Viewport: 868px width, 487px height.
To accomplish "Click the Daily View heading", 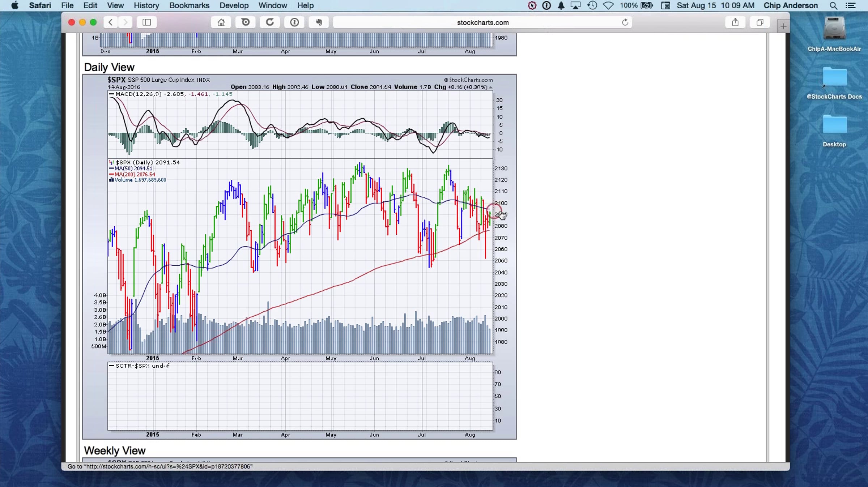I will tap(109, 67).
